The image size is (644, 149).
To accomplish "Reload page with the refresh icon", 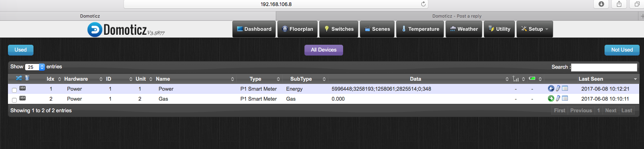I will pos(423,4).
